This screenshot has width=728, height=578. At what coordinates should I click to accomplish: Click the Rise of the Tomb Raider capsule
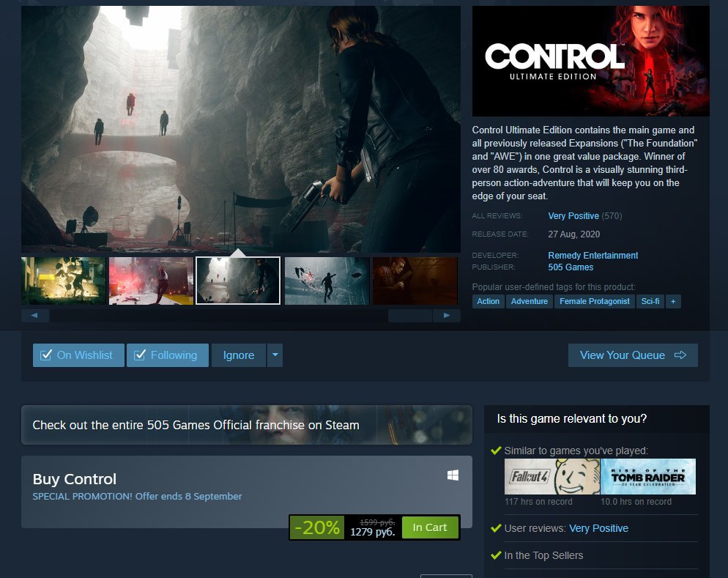click(x=648, y=476)
